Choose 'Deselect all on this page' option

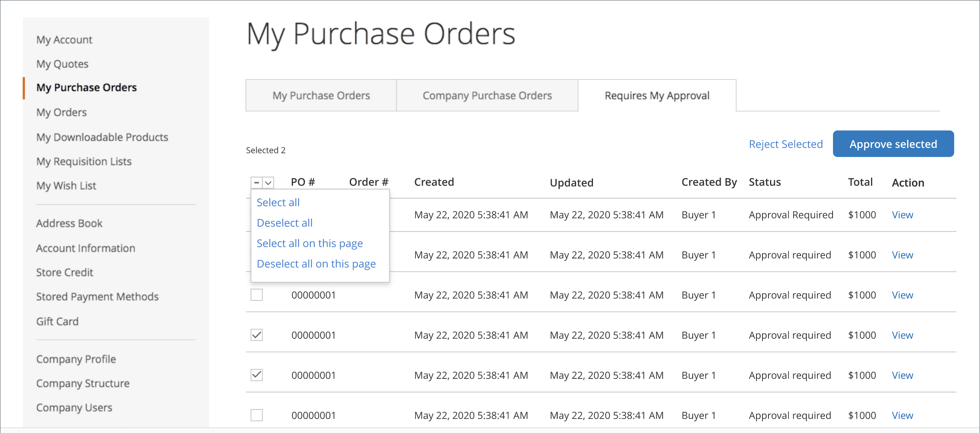(316, 263)
